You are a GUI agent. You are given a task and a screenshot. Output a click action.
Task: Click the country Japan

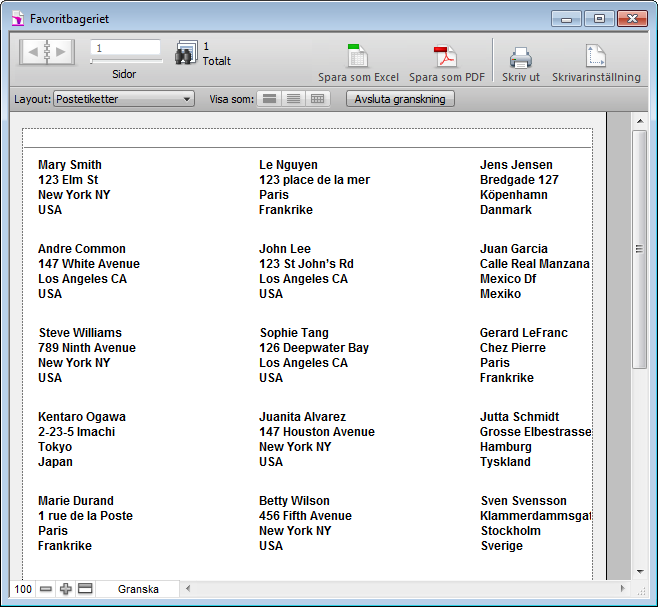[55, 462]
